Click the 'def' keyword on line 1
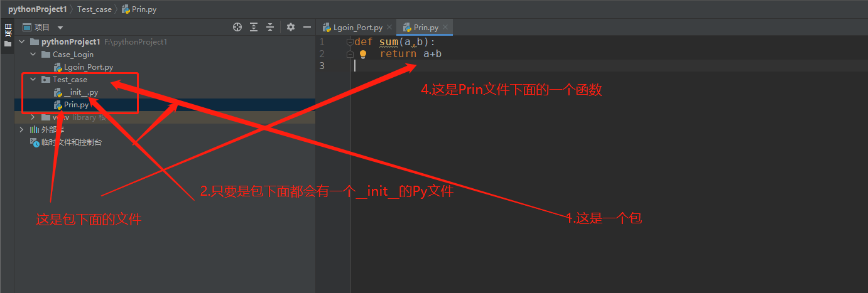This screenshot has height=293, width=868. point(364,42)
